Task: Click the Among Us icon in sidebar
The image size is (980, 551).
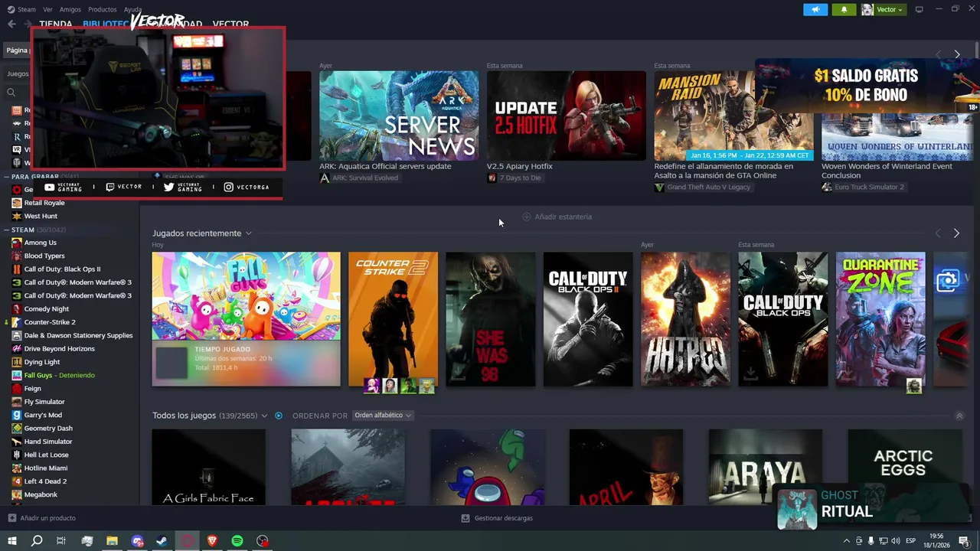Action: pos(17,243)
